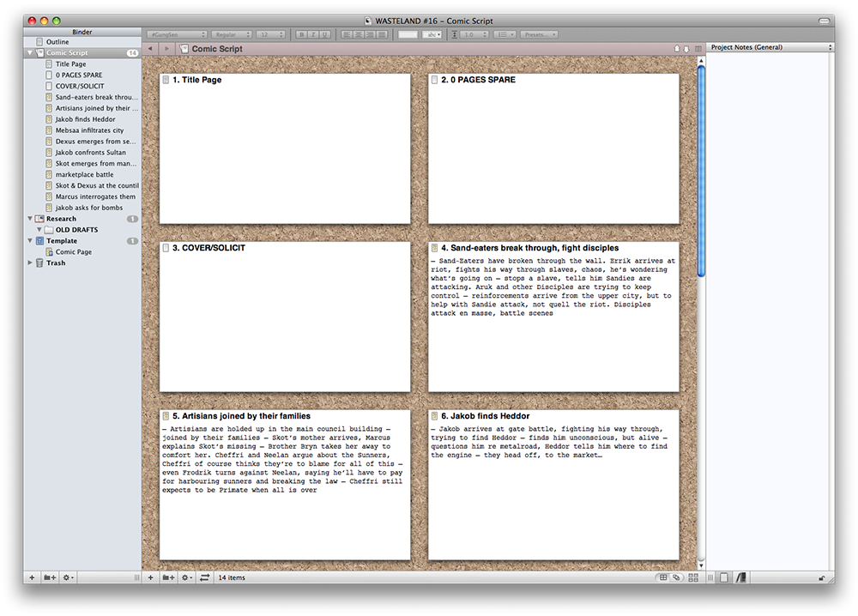Click the Underline formatting button
Screen dimensions: 858x616
click(x=325, y=34)
